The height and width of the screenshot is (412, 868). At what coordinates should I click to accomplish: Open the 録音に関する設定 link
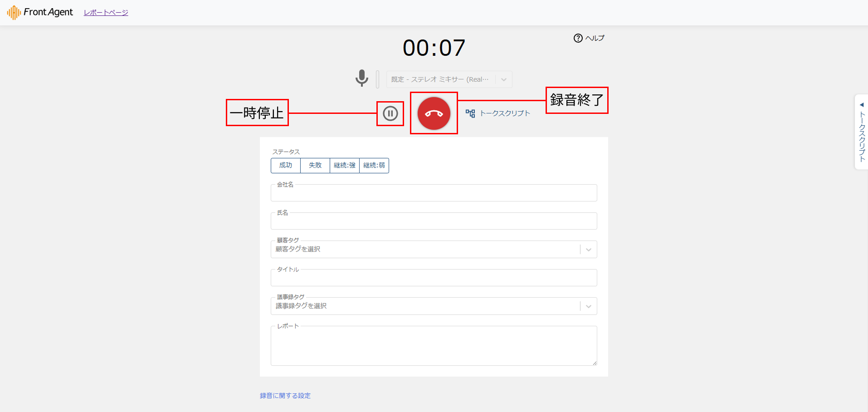coord(285,396)
